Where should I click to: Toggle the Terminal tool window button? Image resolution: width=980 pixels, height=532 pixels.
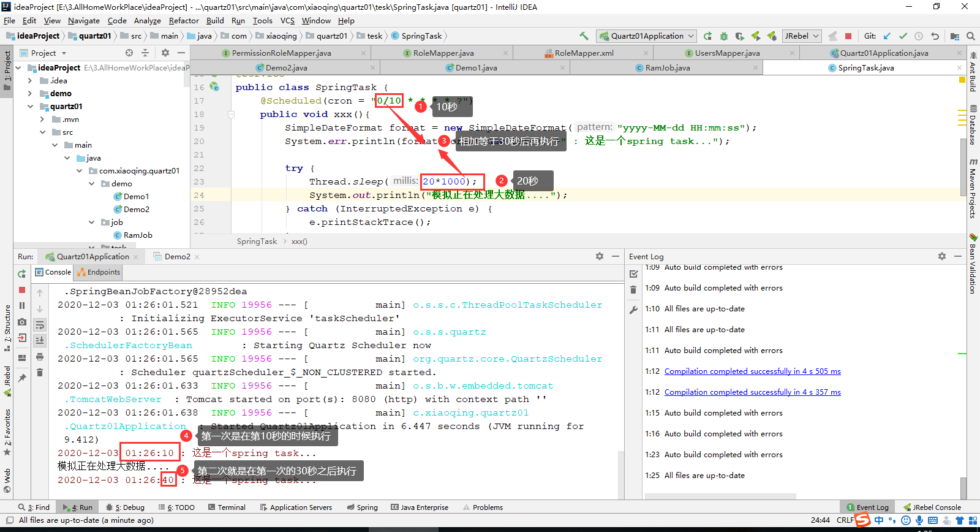coord(227,507)
